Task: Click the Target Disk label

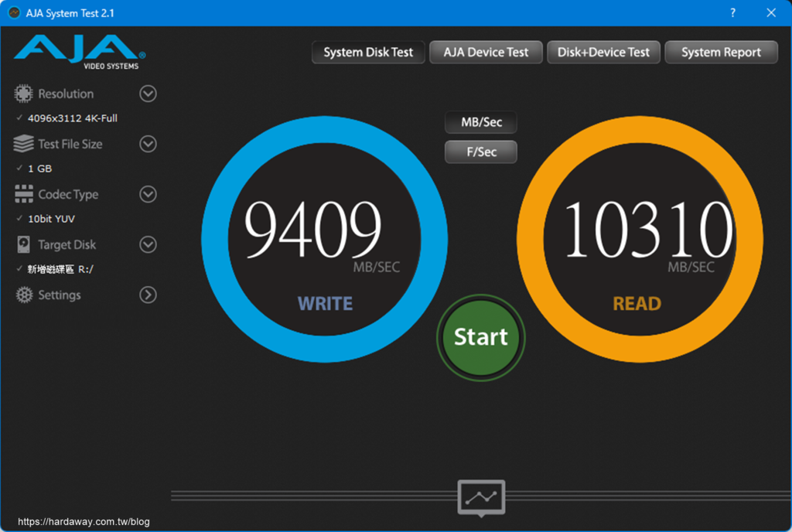Action: (x=67, y=245)
